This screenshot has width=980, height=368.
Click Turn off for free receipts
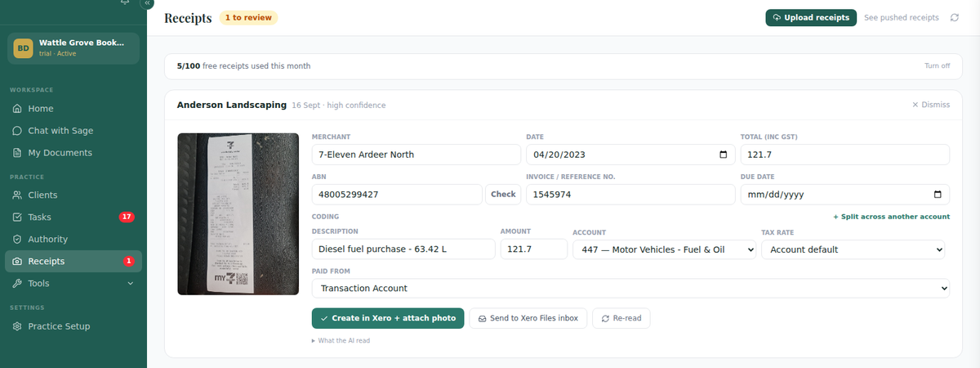(x=938, y=66)
